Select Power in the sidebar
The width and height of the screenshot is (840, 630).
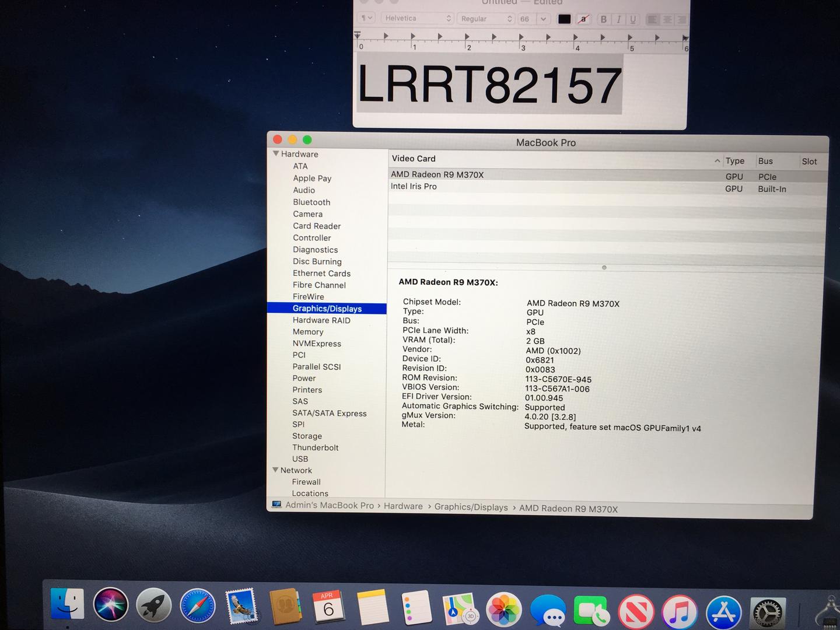click(304, 378)
